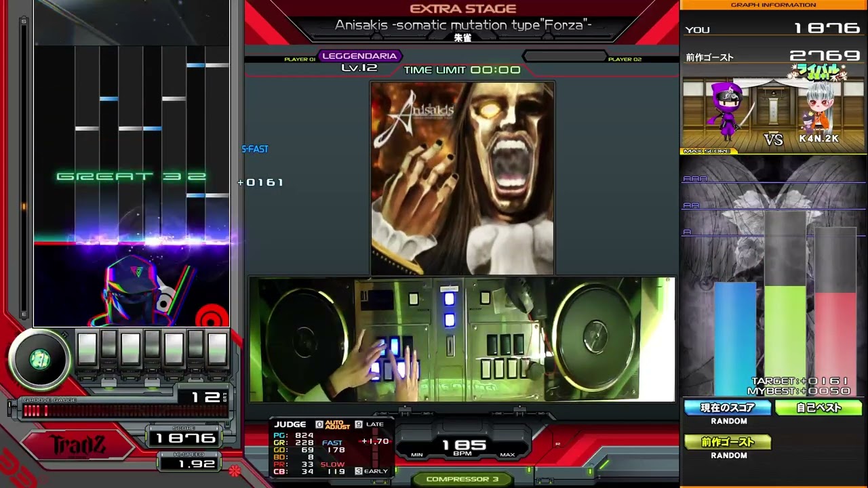Click the empty Player 02 difficulty slot
Screen dimensions: 868x488
[x=565, y=56]
